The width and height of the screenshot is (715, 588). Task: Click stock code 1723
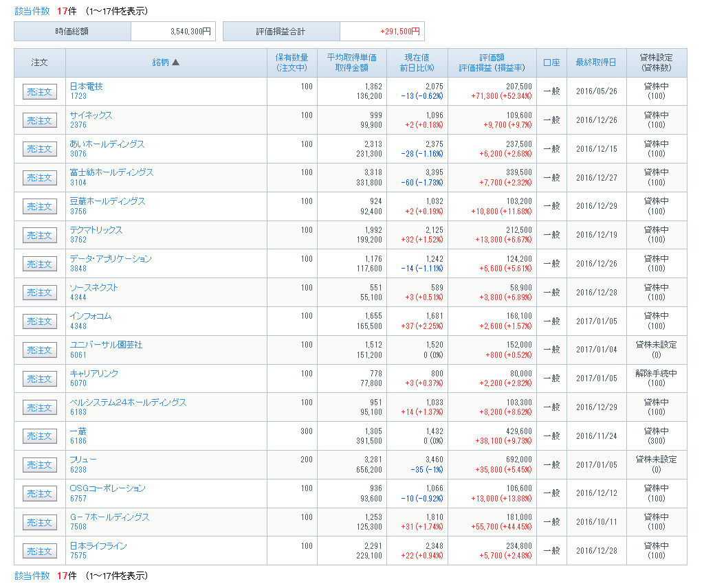click(x=78, y=96)
